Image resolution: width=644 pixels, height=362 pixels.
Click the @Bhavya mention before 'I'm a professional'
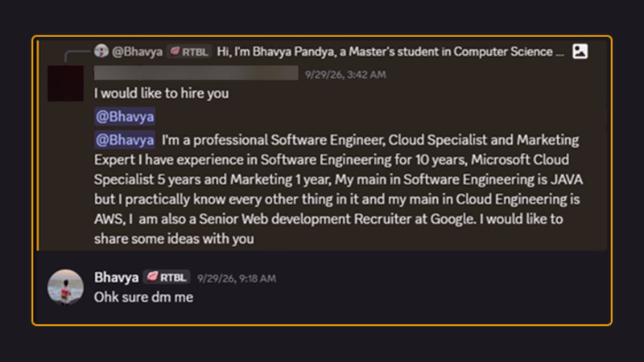[x=125, y=140]
